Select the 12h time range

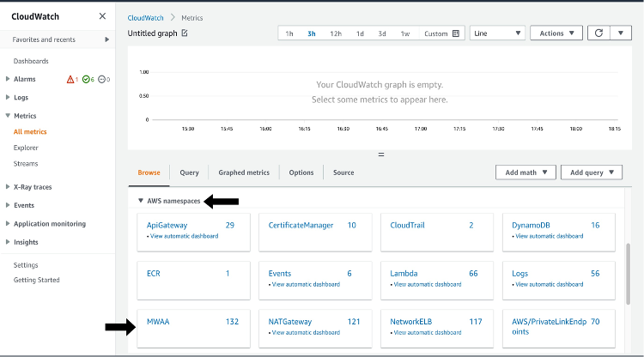[336, 33]
